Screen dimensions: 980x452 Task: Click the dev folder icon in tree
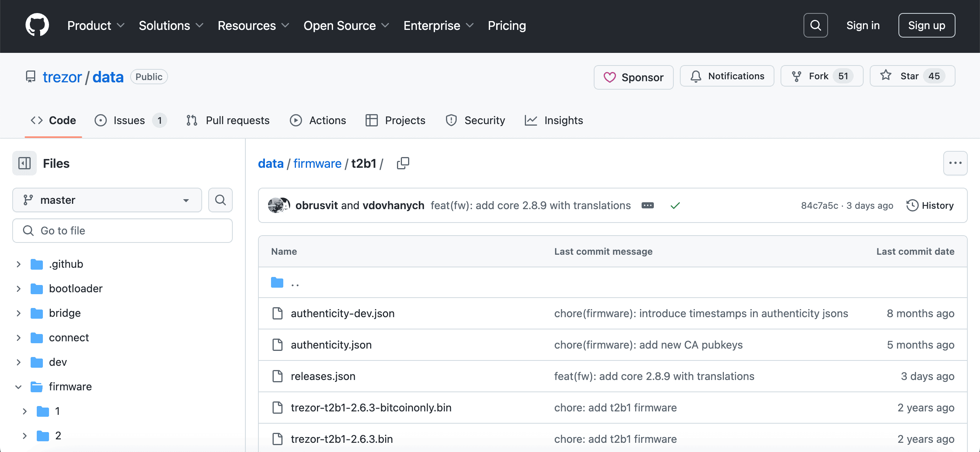(x=37, y=362)
